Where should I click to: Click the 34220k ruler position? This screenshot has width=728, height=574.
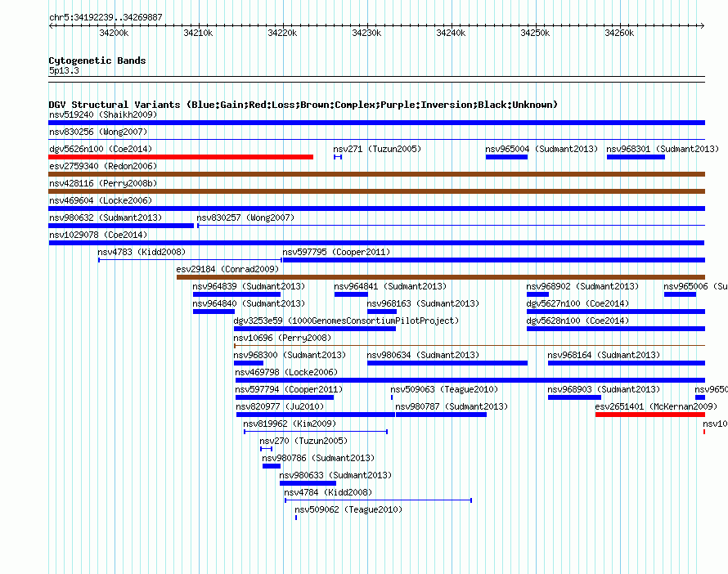pos(282,33)
